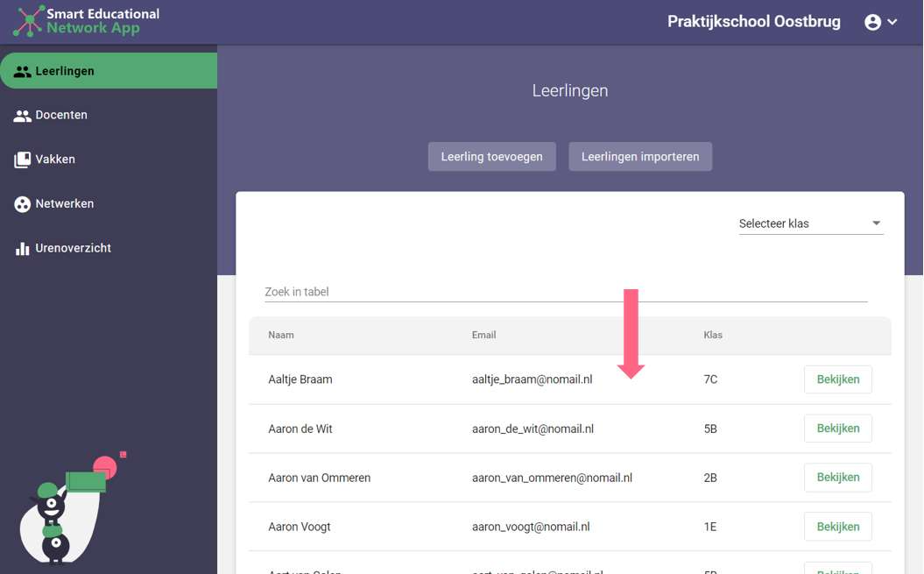This screenshot has height=574, width=924.
Task: Click the Docenten people icon
Action: click(x=22, y=116)
